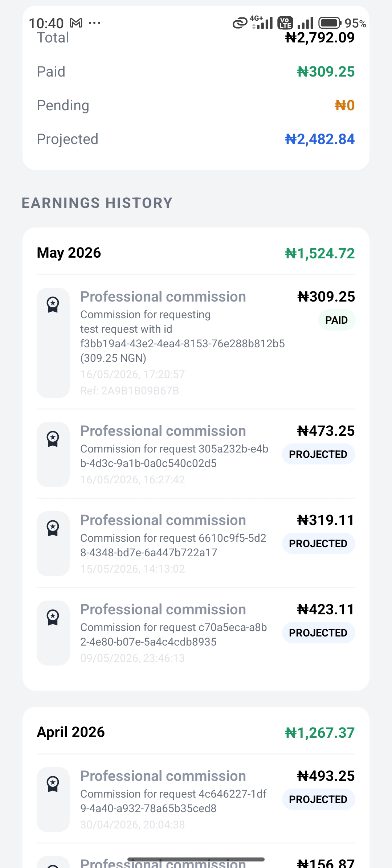Image resolution: width=392 pixels, height=868 pixels.
Task: Tap the award icon beside the ₦319.11 commission
Action: 53,528
